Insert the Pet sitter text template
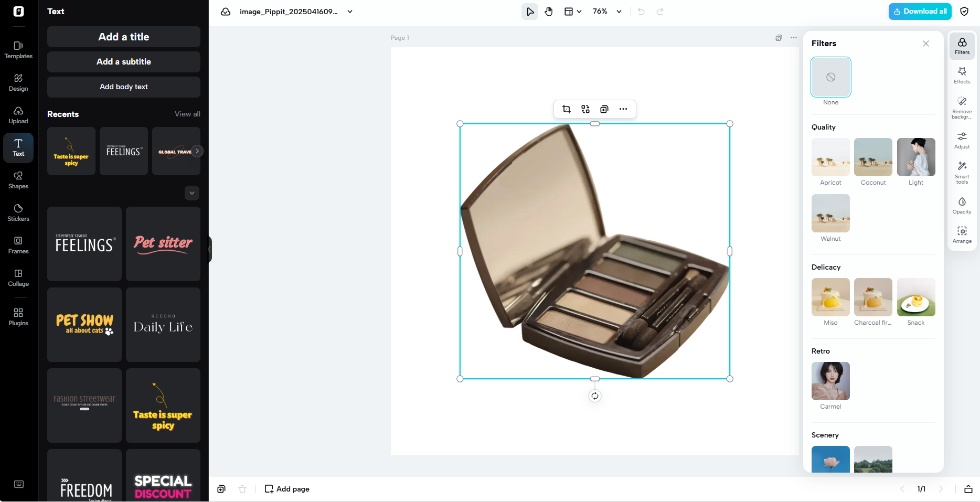Image resolution: width=980 pixels, height=502 pixels. [x=163, y=244]
